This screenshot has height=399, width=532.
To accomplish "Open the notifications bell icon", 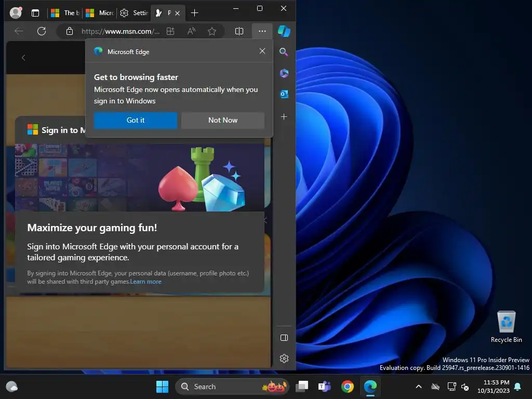I will point(518,387).
